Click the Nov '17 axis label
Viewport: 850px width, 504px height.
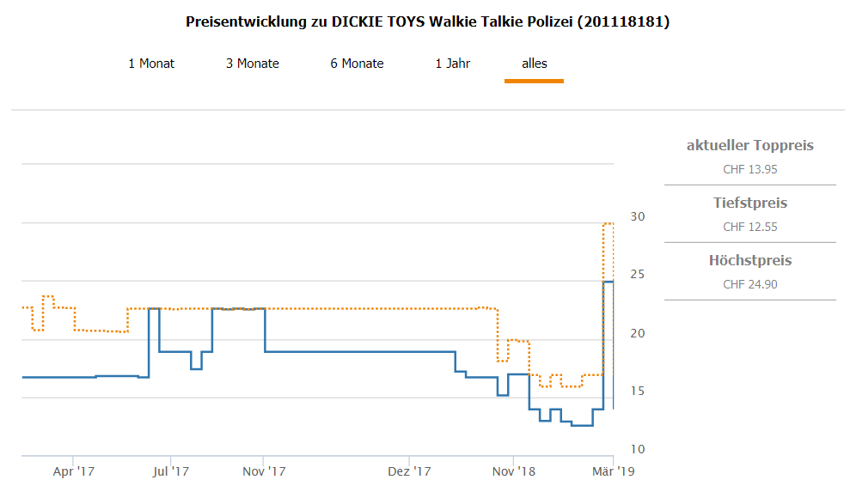click(x=264, y=471)
